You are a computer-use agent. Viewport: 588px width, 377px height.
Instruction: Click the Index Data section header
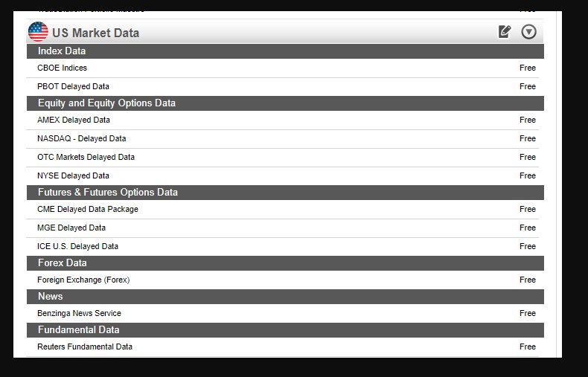(x=285, y=51)
